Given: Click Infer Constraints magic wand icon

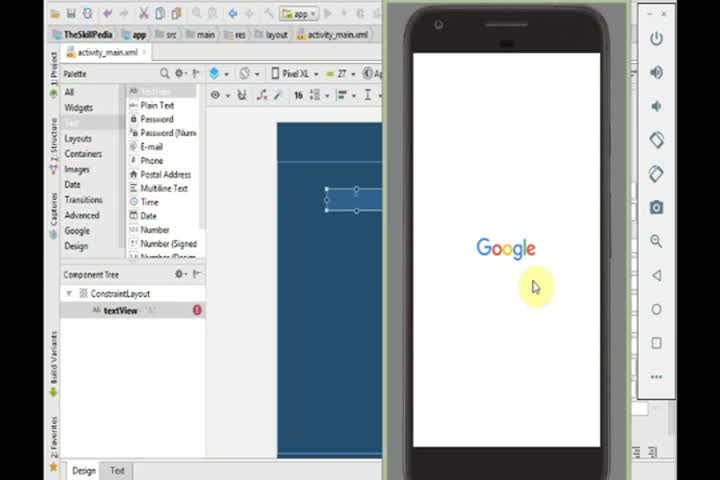Looking at the screenshot, I should pyautogui.click(x=277, y=95).
